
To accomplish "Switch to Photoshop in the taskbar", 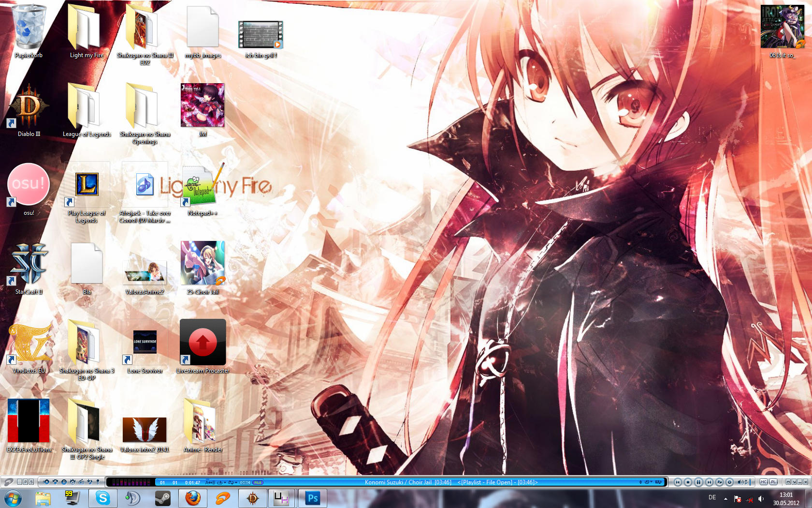I will pos(313,498).
